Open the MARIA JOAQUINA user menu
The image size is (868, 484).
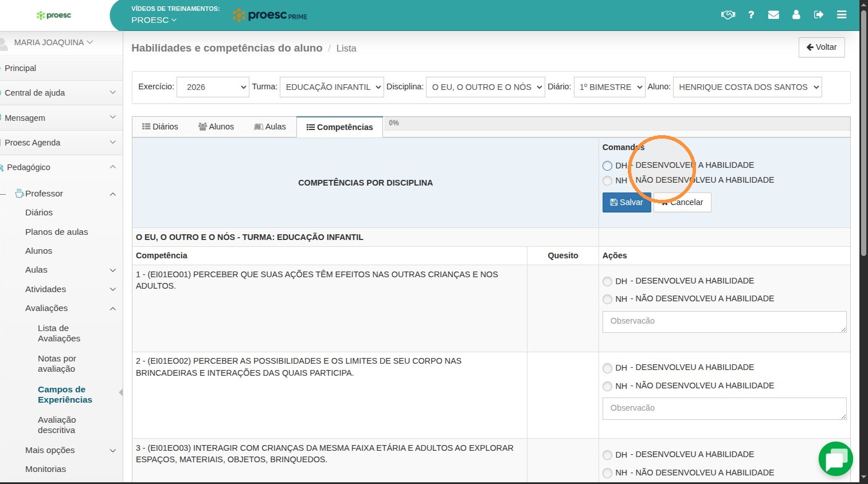click(53, 42)
